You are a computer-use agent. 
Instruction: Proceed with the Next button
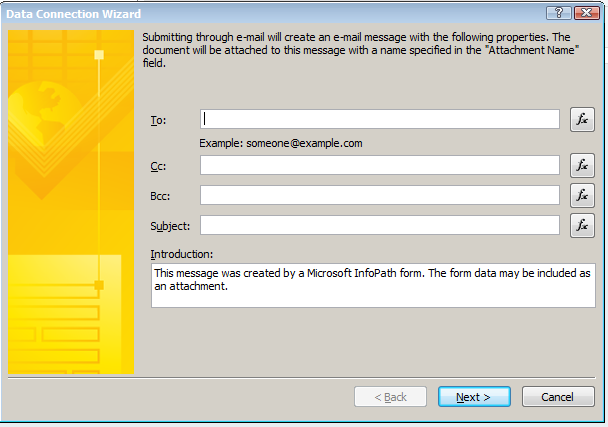click(x=474, y=397)
